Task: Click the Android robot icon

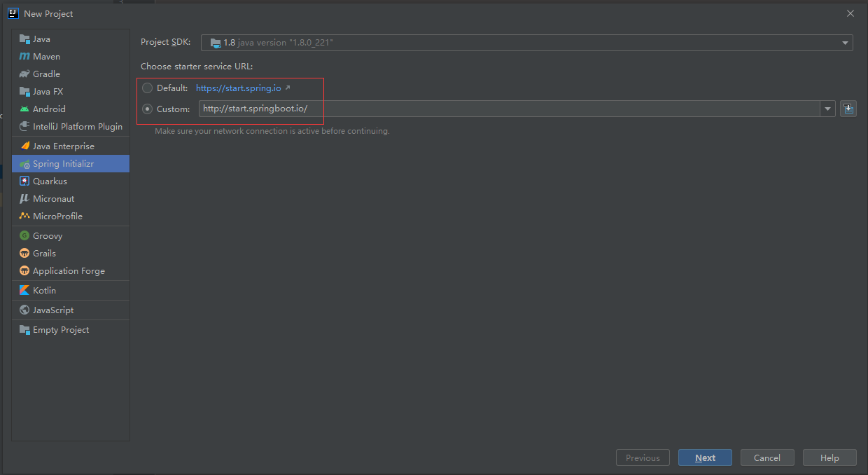Action: tap(24, 109)
